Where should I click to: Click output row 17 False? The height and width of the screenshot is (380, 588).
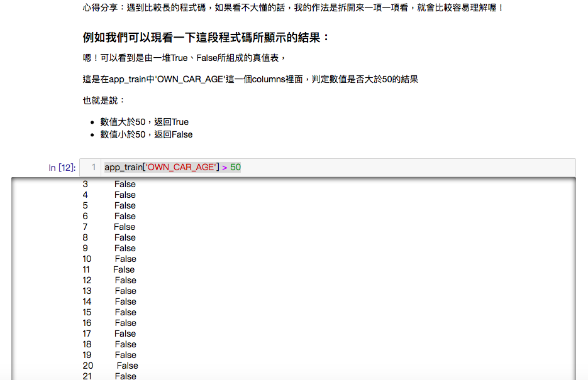point(109,334)
